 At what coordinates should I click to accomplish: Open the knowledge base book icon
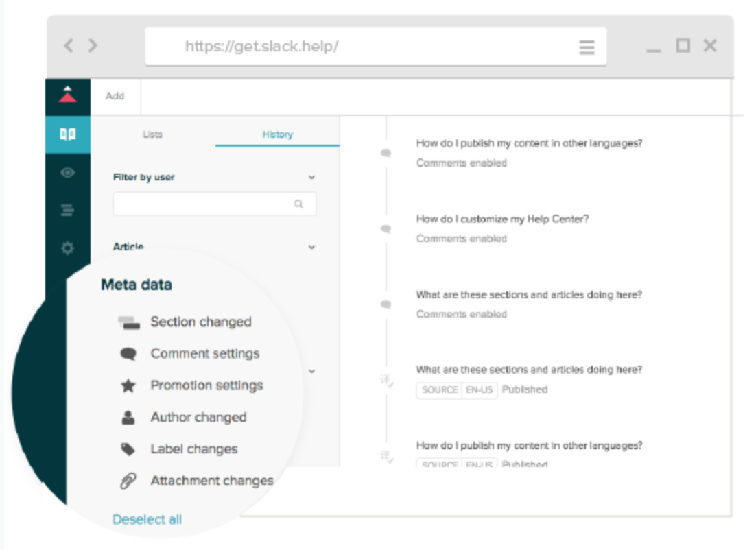tap(67, 134)
